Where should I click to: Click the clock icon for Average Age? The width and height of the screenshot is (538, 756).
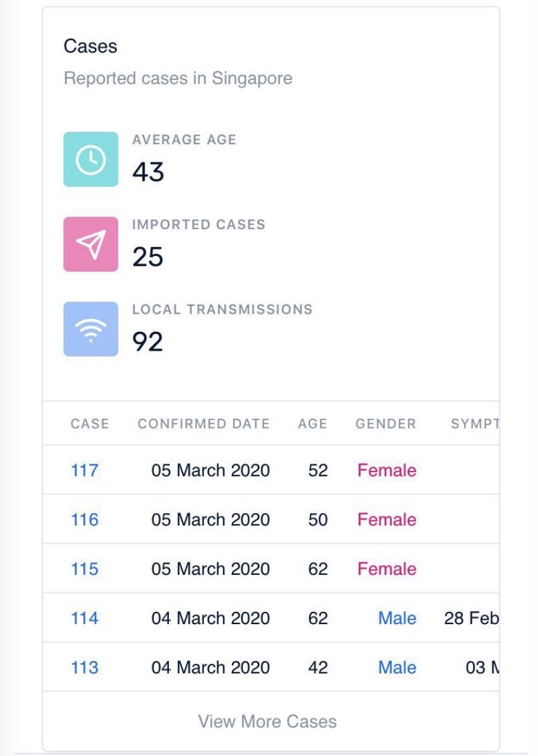point(91,160)
